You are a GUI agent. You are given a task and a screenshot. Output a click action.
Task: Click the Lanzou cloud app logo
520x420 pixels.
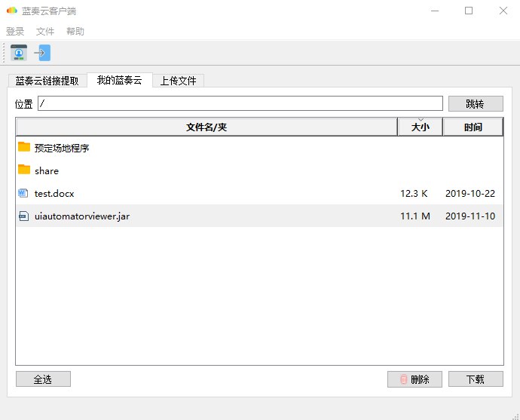point(11,11)
